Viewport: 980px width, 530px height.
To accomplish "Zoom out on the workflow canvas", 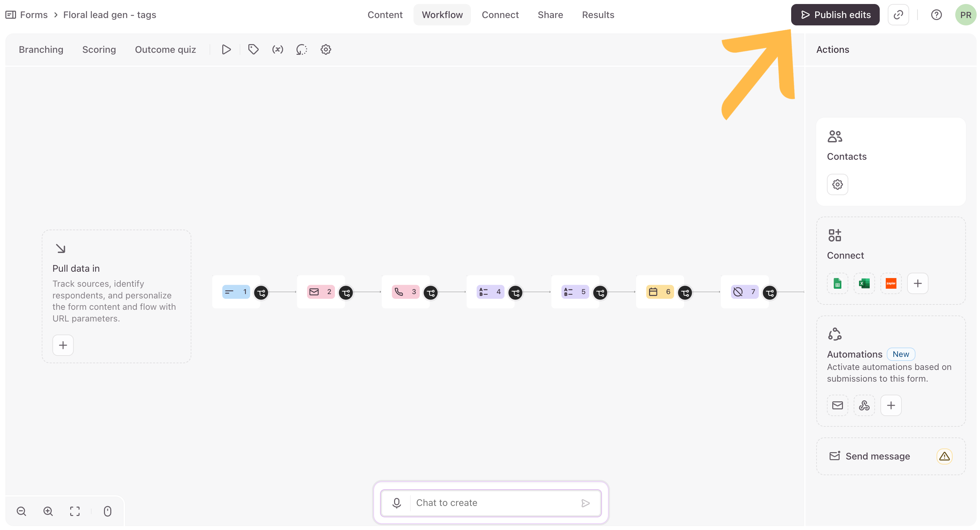I will 21,511.
